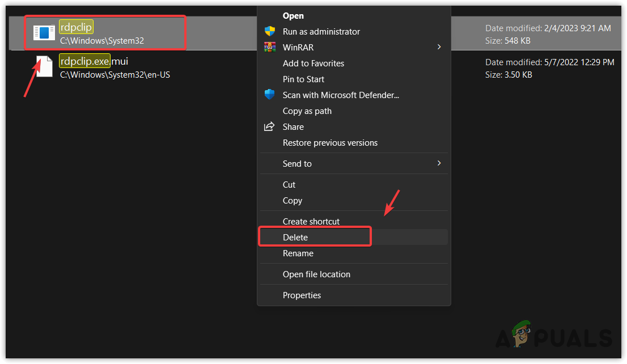Click the chevron next to Send to

(x=438, y=163)
